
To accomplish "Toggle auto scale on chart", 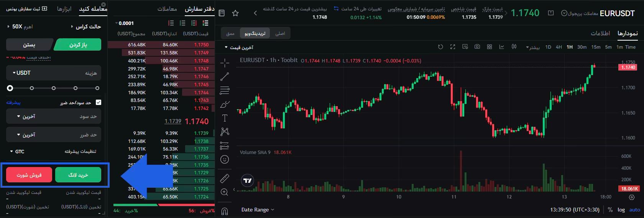I will coord(634,210).
